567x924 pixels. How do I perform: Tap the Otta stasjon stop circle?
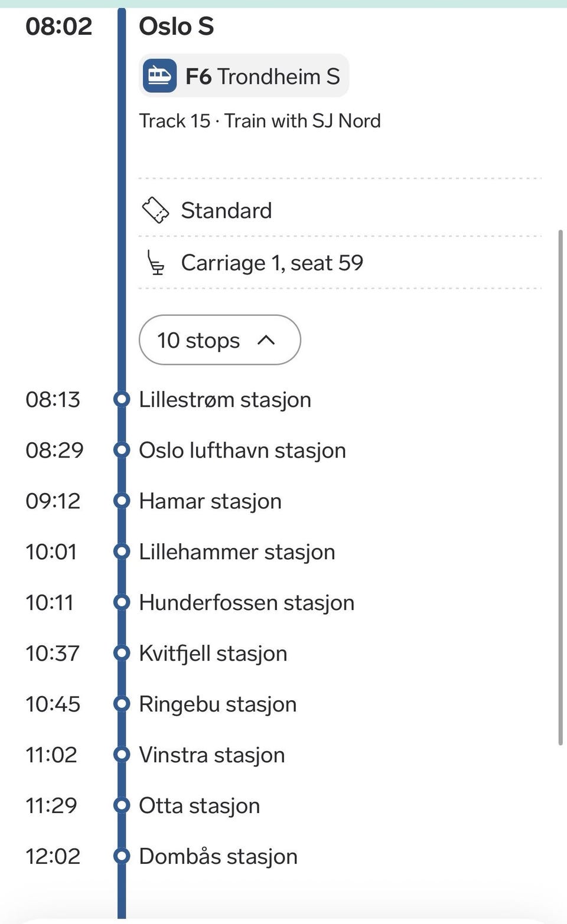pyautogui.click(x=121, y=806)
